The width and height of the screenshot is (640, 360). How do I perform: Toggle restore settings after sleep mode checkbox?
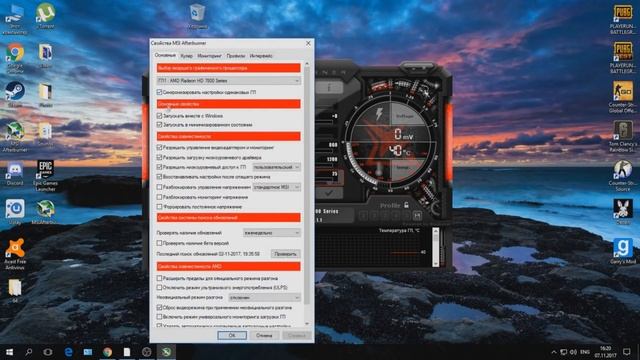[160, 177]
